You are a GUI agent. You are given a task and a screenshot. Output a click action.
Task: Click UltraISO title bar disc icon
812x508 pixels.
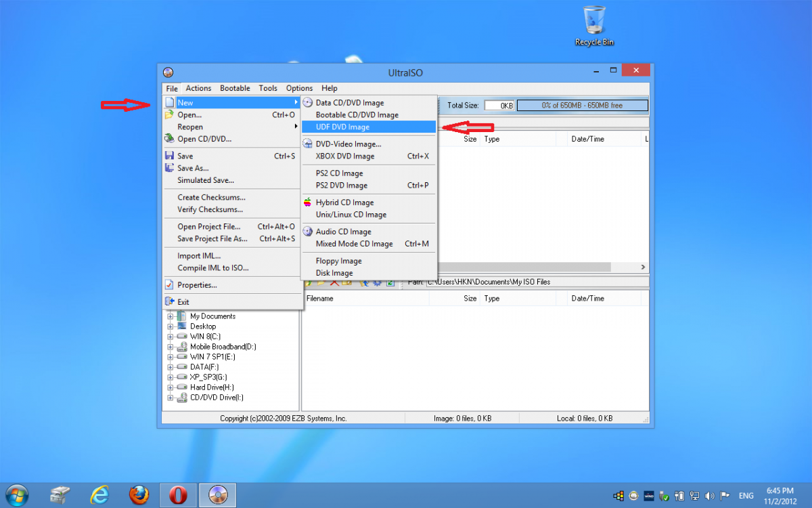click(168, 72)
